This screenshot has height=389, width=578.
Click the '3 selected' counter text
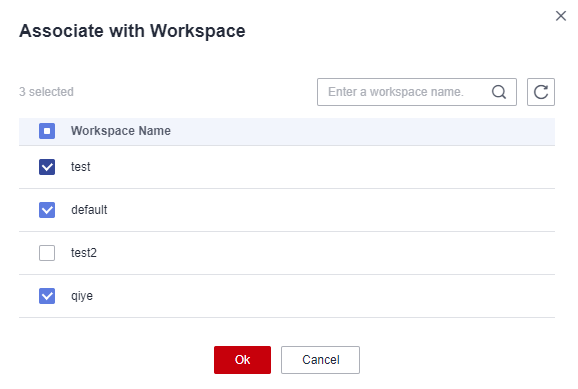tap(46, 92)
